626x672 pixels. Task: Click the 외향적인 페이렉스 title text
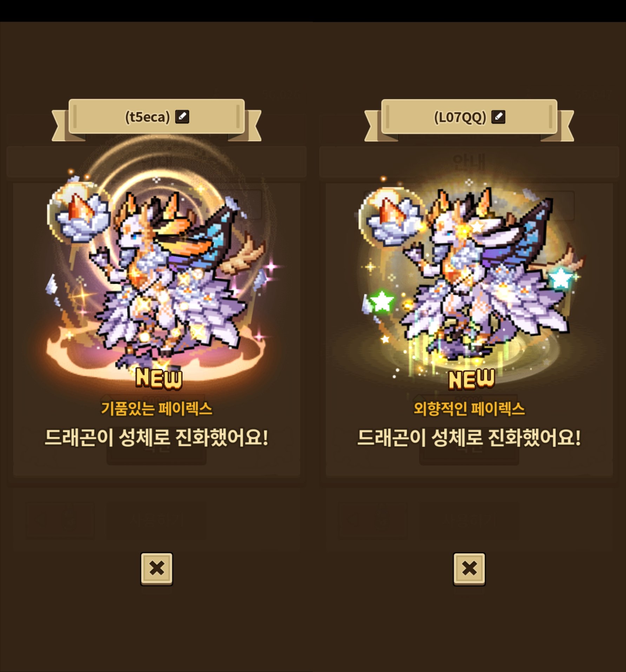click(x=469, y=409)
